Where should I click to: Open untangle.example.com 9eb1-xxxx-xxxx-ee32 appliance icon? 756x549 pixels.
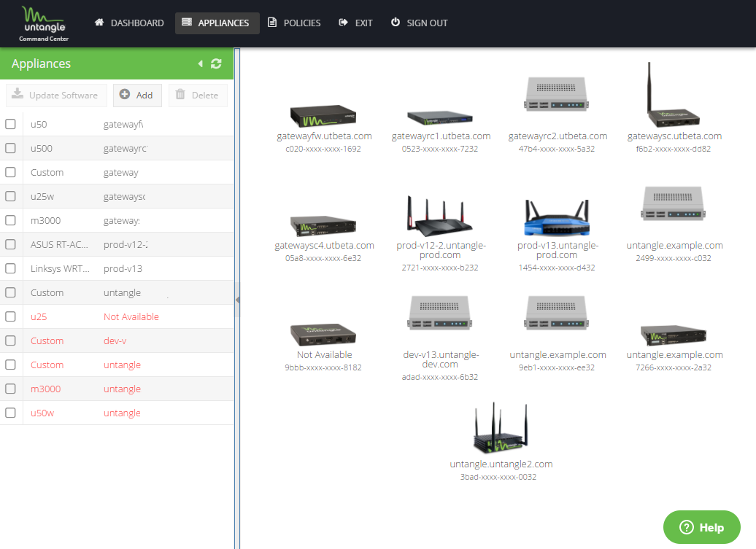[x=556, y=313]
